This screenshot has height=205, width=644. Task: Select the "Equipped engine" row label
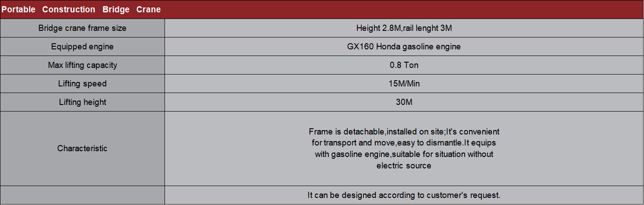pos(82,47)
